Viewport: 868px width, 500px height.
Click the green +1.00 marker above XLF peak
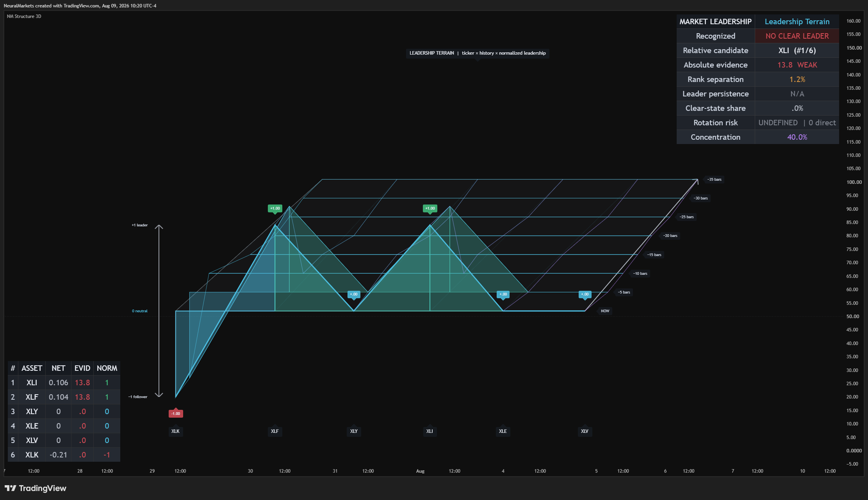point(275,208)
